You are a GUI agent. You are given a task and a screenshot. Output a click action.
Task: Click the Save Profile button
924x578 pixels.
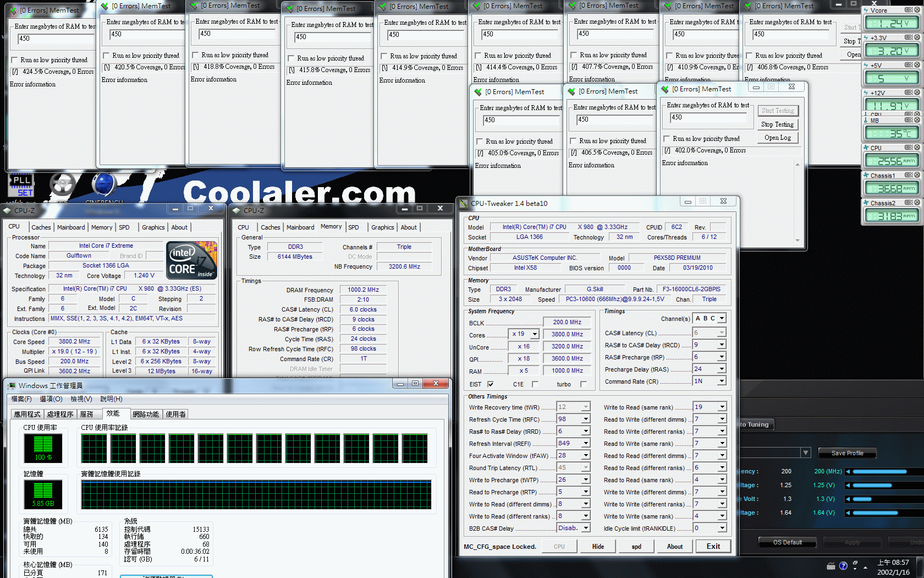[847, 453]
